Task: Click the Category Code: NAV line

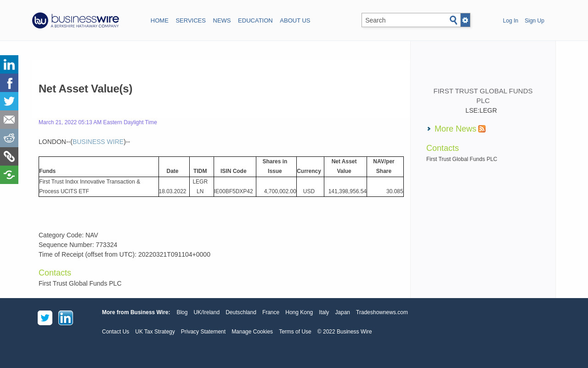Action: pyautogui.click(x=68, y=235)
